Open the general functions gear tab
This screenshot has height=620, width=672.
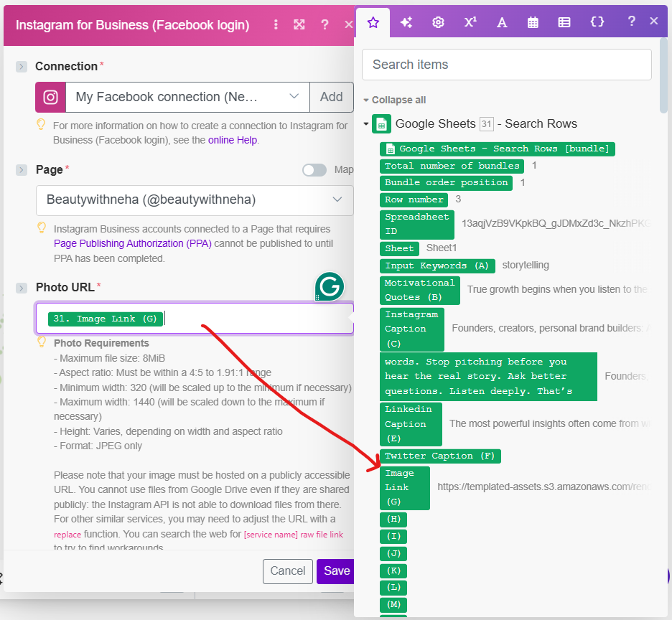click(x=438, y=22)
